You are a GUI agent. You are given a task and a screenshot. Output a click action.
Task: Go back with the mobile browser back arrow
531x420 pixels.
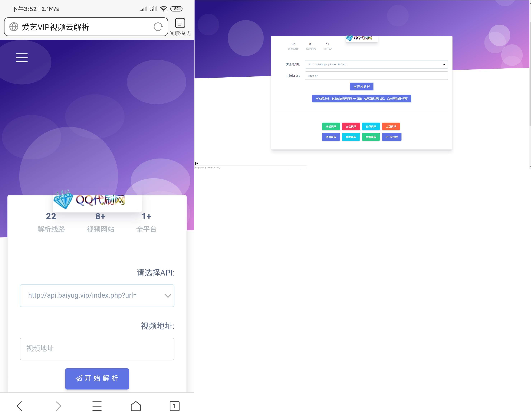pos(19,406)
